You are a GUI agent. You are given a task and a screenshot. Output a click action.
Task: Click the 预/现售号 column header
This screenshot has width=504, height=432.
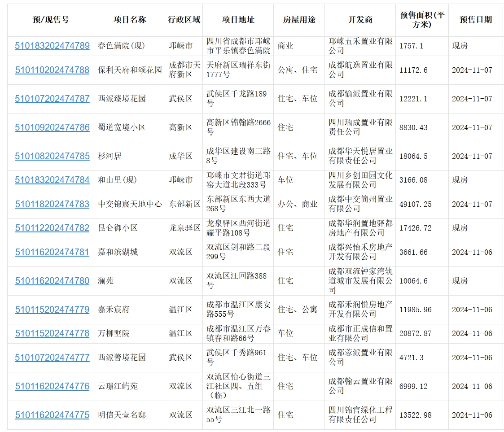pyautogui.click(x=51, y=20)
